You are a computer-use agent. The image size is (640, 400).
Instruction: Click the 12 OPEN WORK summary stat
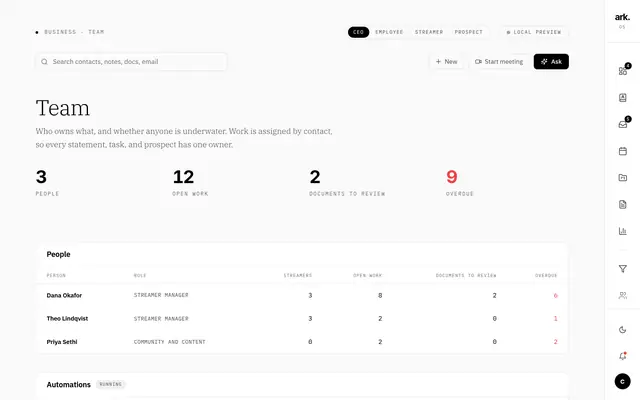190,182
